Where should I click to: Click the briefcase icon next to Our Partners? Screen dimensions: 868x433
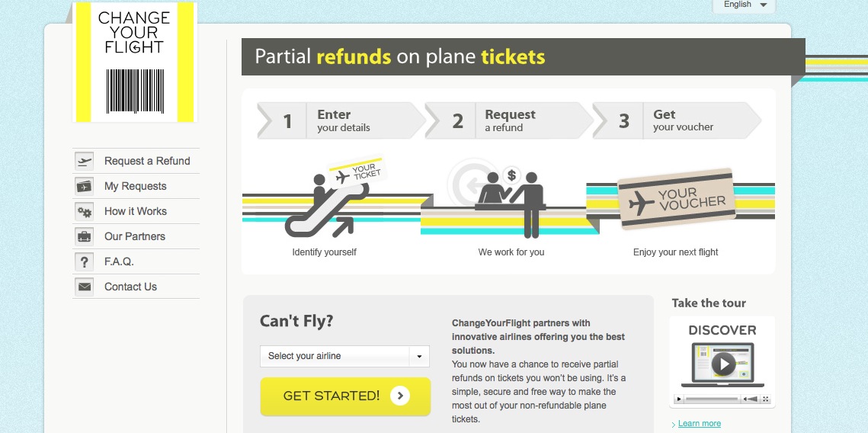click(84, 236)
